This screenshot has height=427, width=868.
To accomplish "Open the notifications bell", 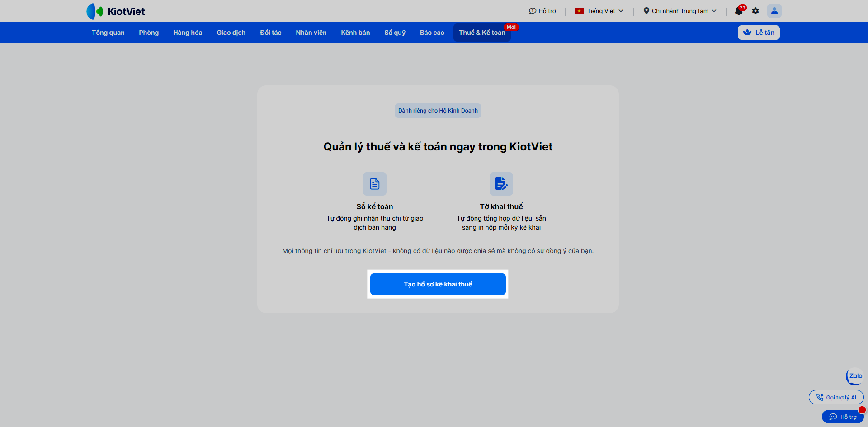I will 739,11.
